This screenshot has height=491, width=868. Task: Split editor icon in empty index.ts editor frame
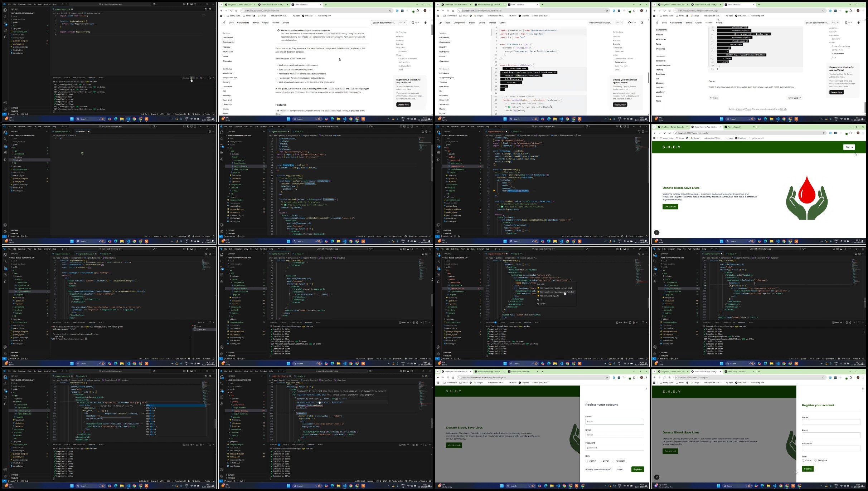pyautogui.click(x=209, y=131)
